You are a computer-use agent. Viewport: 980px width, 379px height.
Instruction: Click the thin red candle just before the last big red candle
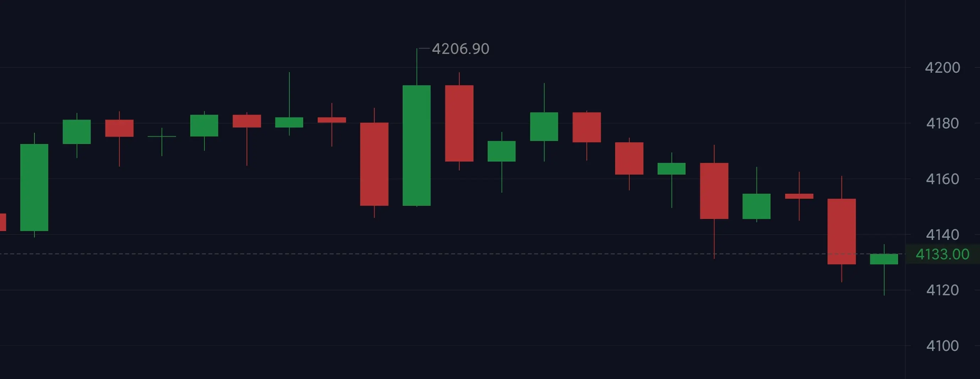[799, 196]
